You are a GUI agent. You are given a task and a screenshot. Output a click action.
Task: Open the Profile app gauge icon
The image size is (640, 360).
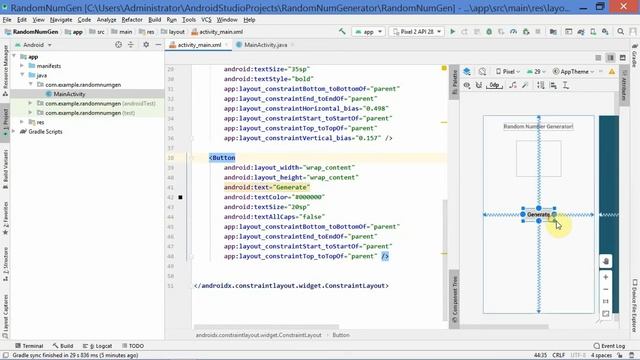[513, 31]
